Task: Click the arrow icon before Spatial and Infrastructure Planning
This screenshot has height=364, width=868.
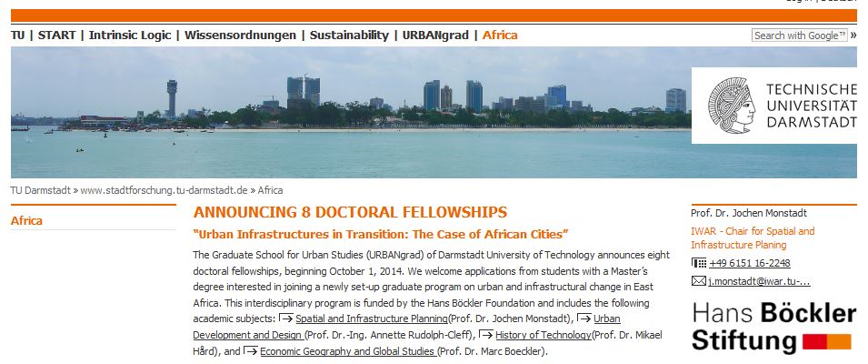Action: pos(286,318)
